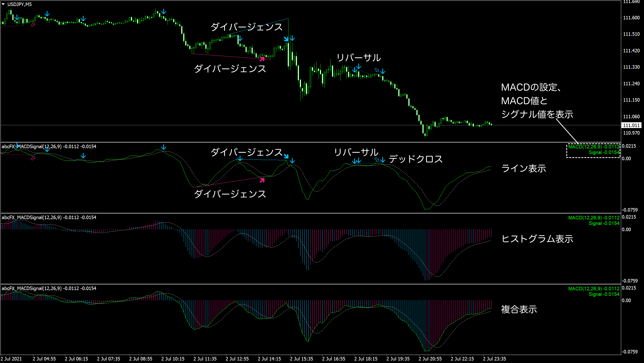Viewport: 644px width, 363px height.
Task: Click the dashed-box MACD(12,26,9) value label
Action: click(x=593, y=147)
